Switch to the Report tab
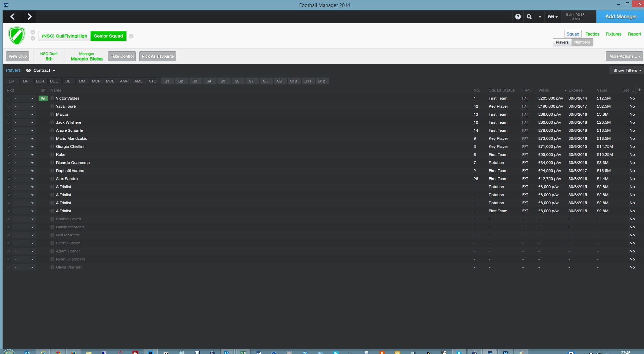 pos(634,34)
